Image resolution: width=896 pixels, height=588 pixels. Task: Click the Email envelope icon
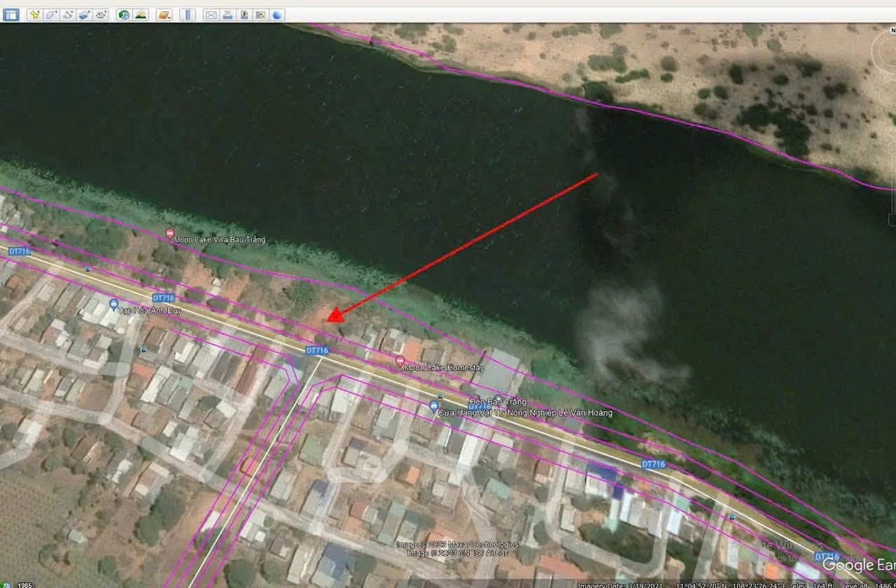(x=211, y=15)
